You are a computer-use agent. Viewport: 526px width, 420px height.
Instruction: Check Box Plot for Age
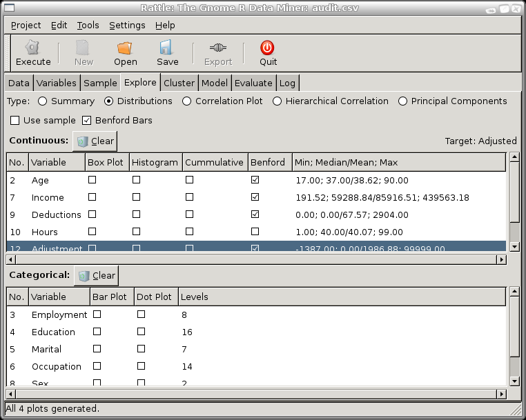[92, 180]
